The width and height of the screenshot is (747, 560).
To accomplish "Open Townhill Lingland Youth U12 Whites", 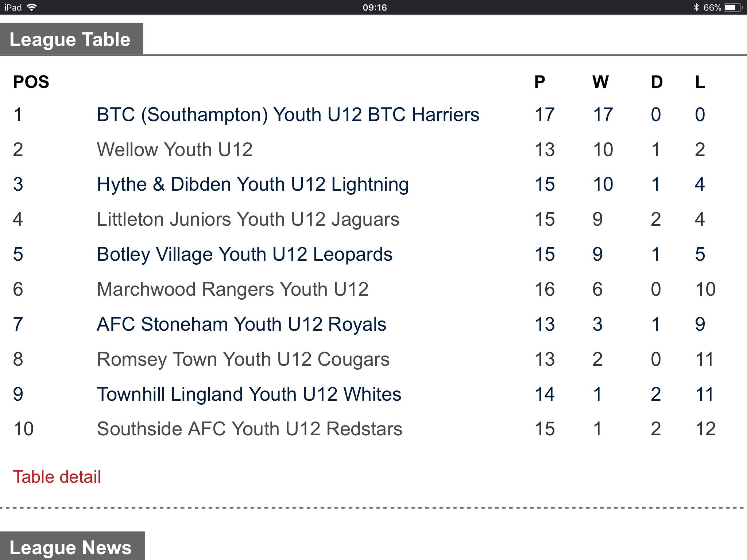I will click(249, 394).
